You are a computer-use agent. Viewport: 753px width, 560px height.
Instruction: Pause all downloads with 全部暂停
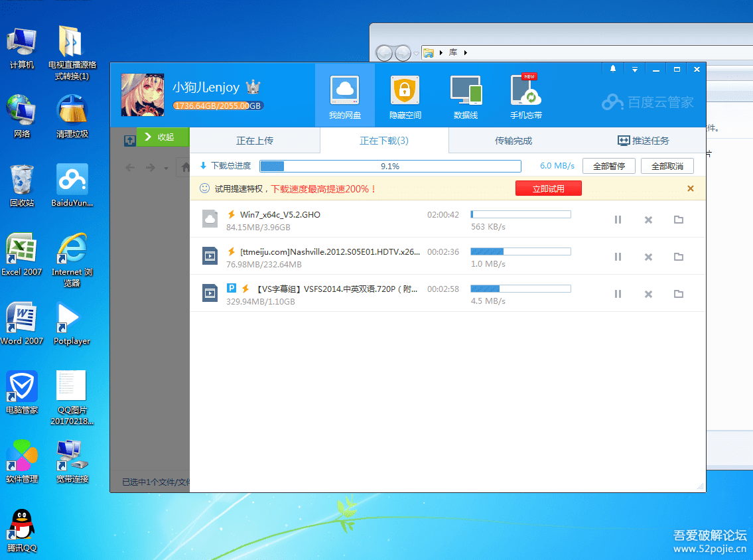pos(609,166)
